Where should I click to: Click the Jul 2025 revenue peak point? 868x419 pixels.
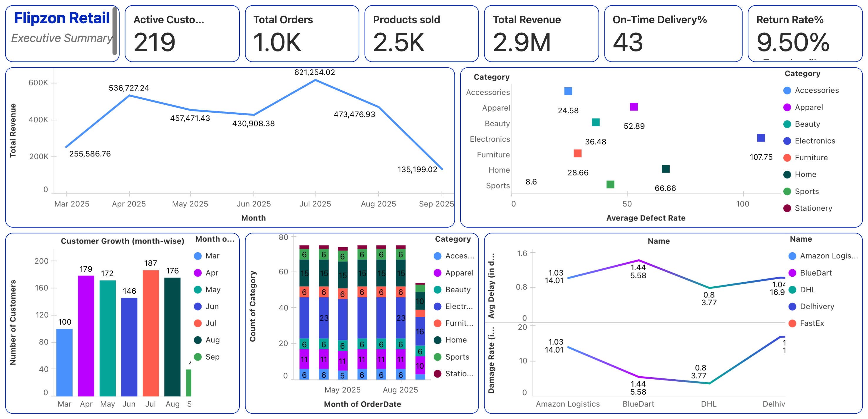(315, 80)
